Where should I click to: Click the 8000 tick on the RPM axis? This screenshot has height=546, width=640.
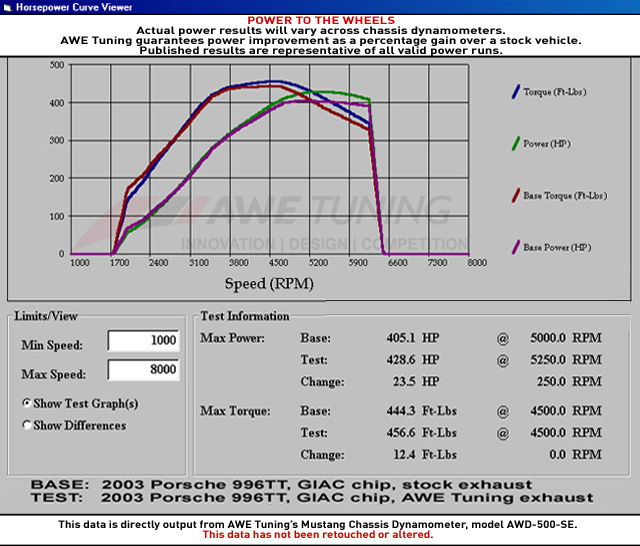(x=476, y=263)
